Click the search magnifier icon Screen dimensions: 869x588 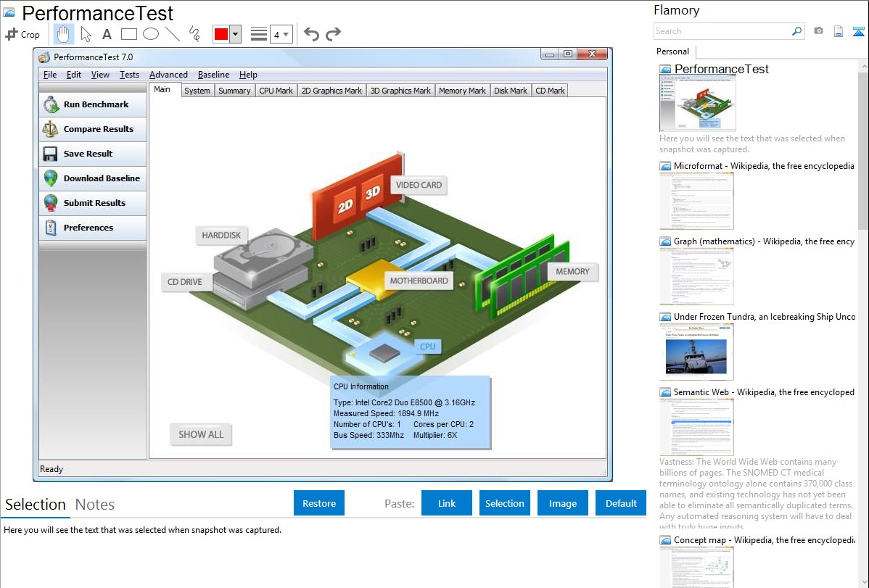[796, 31]
